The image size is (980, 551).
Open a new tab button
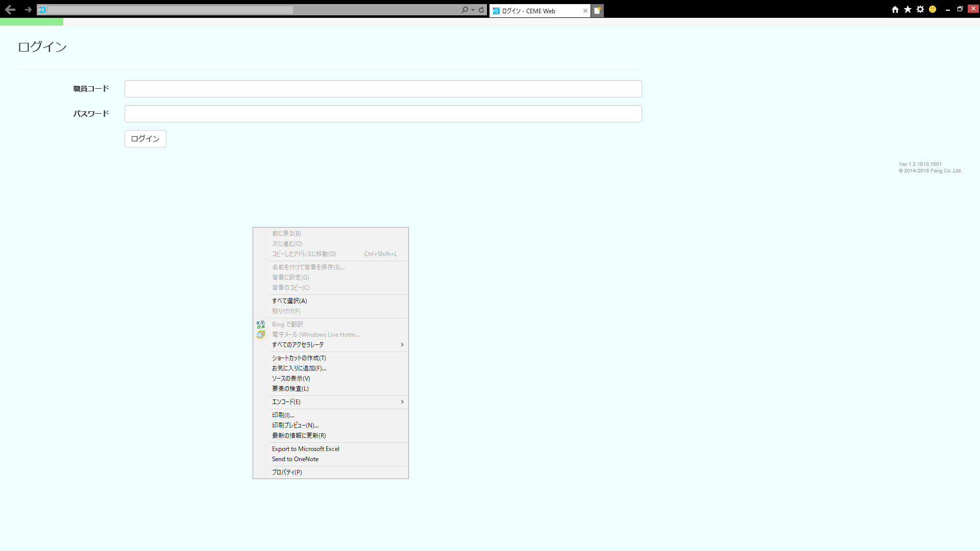pos(597,11)
